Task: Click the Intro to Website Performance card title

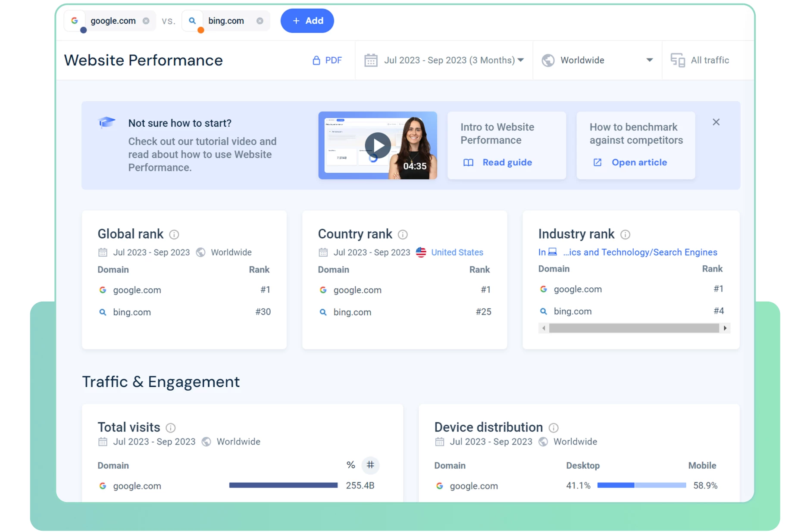Action: click(x=497, y=134)
